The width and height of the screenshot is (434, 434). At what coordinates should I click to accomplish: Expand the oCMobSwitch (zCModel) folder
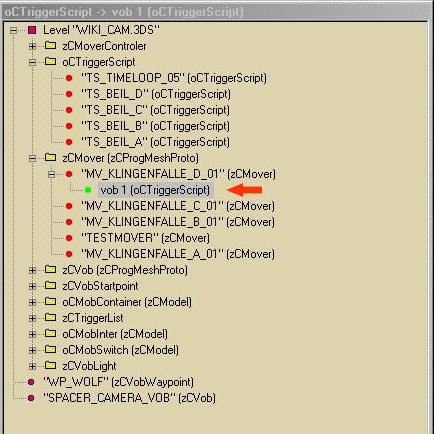[x=32, y=350]
